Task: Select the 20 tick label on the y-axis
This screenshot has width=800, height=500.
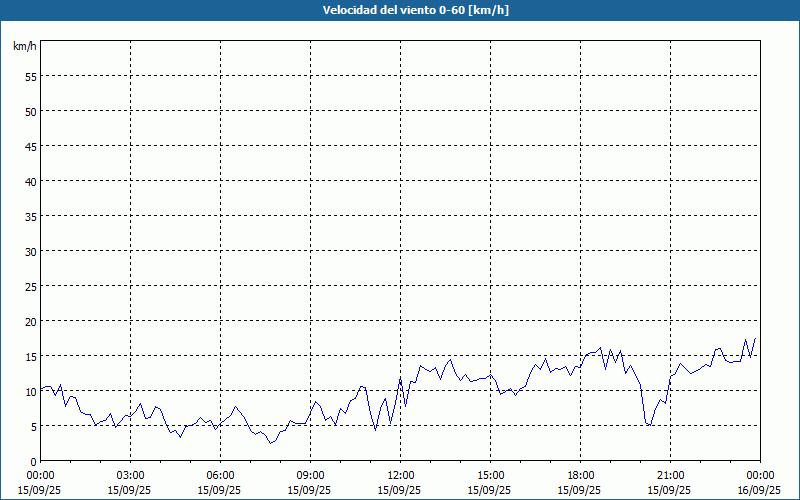Action: [x=30, y=321]
